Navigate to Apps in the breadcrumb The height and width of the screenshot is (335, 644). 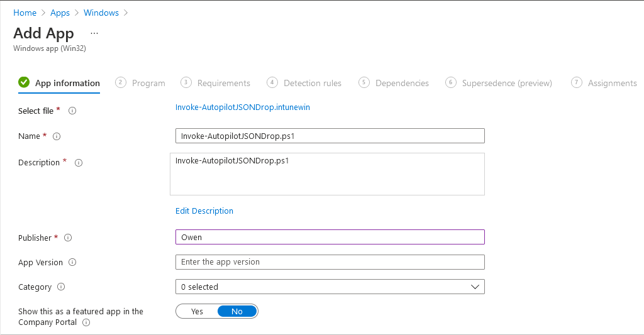60,13
